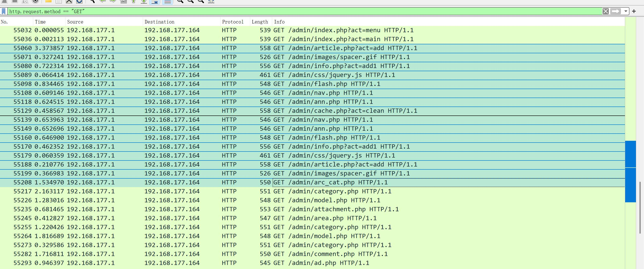Select packet 55282 comment.php request

pyautogui.click(x=312, y=254)
